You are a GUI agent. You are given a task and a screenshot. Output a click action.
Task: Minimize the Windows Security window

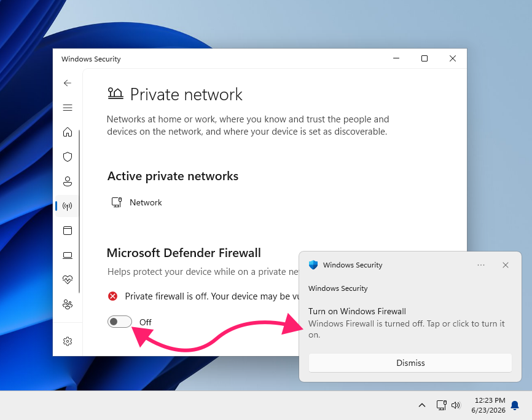point(396,58)
